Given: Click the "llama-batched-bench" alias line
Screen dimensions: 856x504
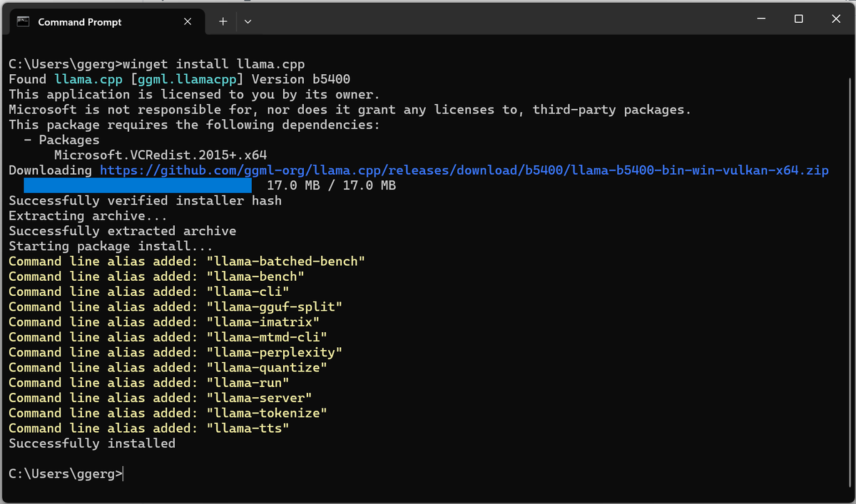Looking at the screenshot, I should click(187, 262).
